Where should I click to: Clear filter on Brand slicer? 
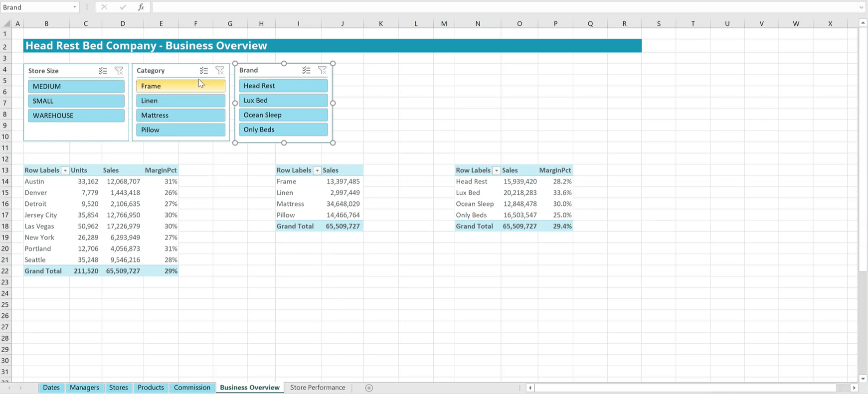pos(322,70)
